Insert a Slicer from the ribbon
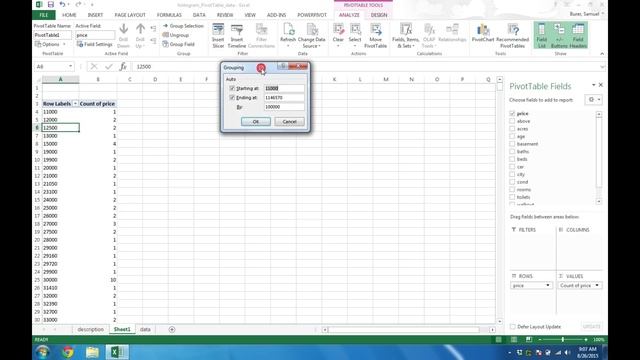This screenshot has width=640, height=360. [218, 36]
